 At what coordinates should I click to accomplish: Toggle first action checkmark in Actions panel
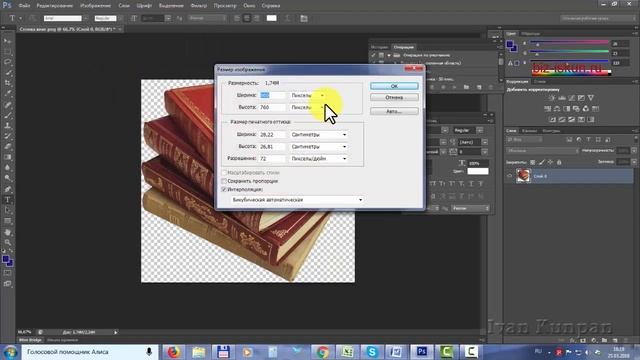click(x=373, y=55)
